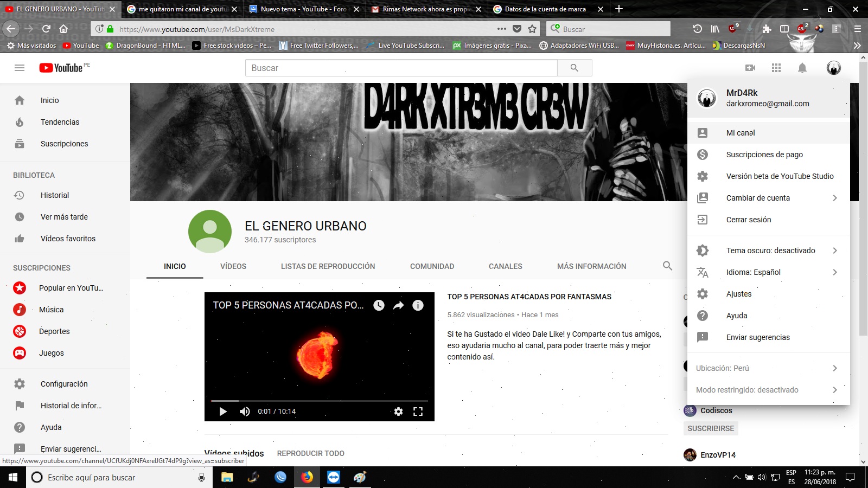Search within the channel using magnifier icon
868x488 pixels.
pyautogui.click(x=667, y=266)
